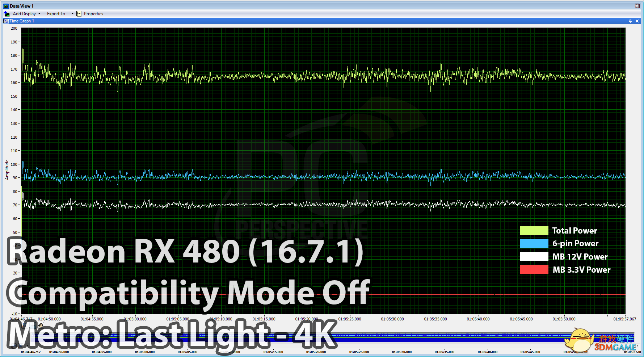
Task: Click the Data View 1 window icon
Action: point(6,6)
